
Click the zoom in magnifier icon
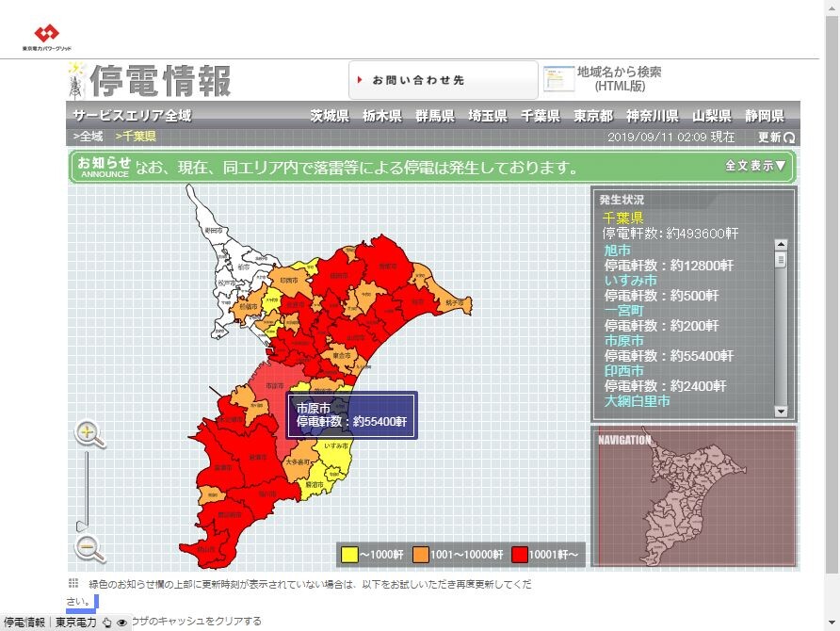(x=89, y=433)
